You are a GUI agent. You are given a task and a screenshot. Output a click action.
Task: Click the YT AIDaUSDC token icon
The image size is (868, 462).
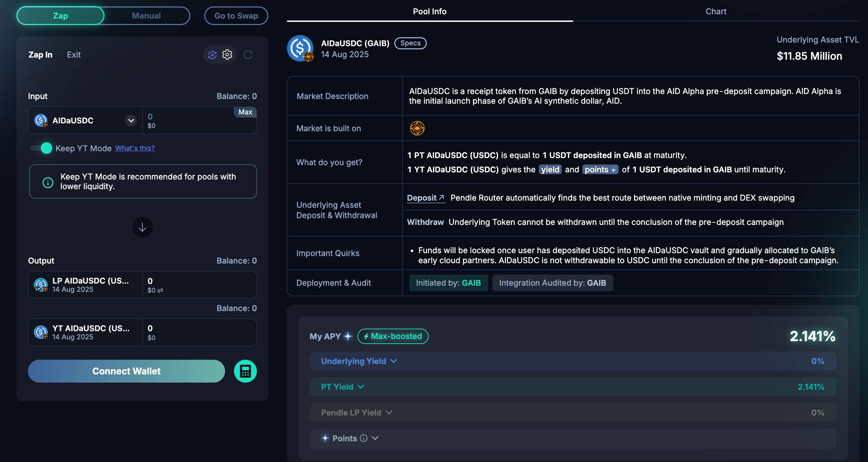click(41, 332)
